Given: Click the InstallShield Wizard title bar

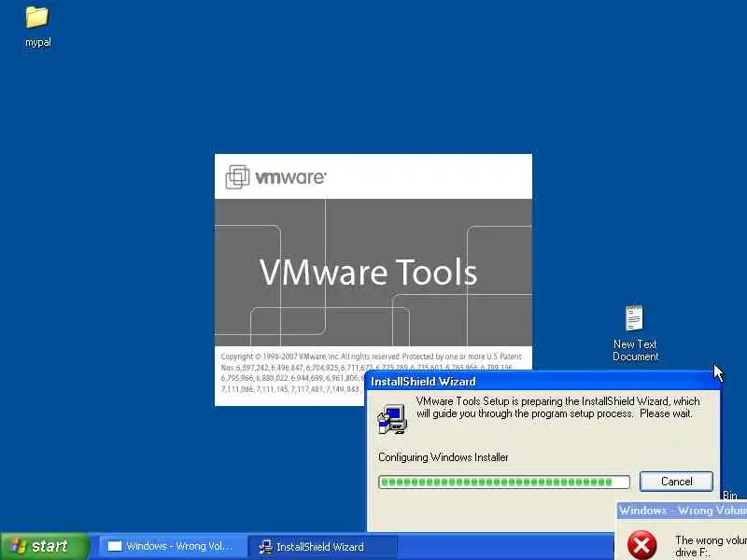Looking at the screenshot, I should pyautogui.click(x=543, y=382).
